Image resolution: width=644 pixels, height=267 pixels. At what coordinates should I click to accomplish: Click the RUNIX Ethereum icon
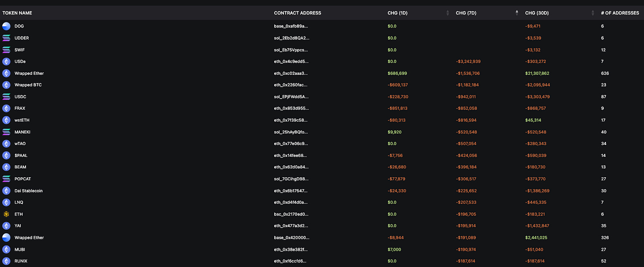(x=6, y=261)
